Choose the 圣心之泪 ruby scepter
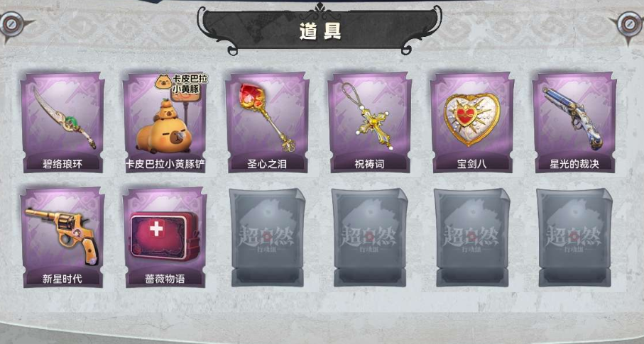 (x=267, y=122)
